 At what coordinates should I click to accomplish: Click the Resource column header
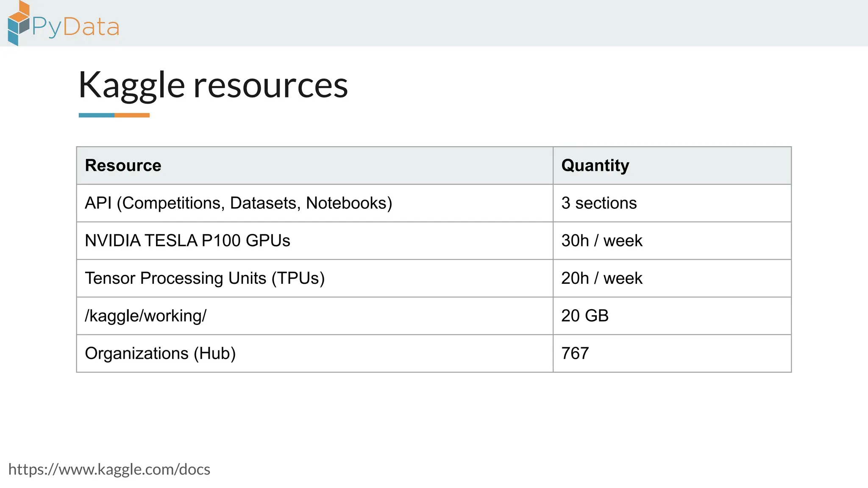pos(315,166)
